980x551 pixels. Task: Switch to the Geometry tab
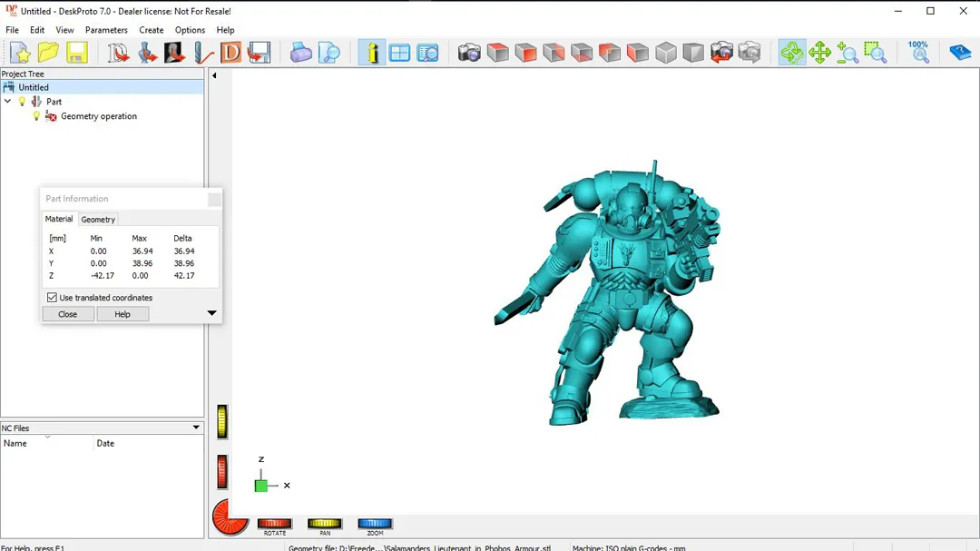[98, 220]
